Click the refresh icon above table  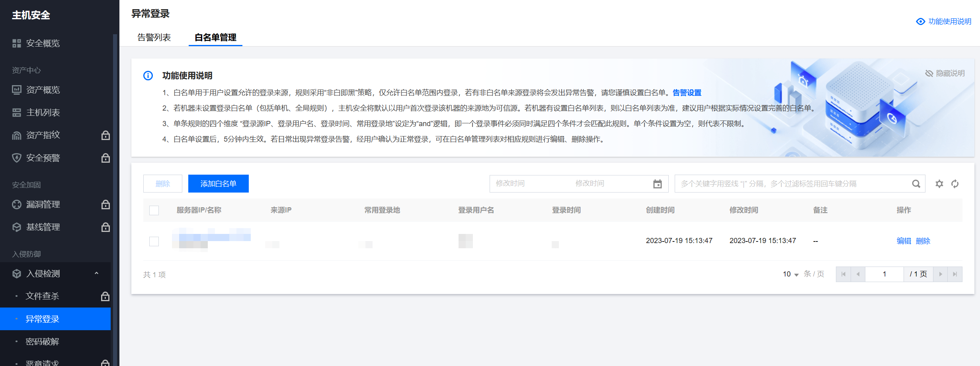coord(955,184)
